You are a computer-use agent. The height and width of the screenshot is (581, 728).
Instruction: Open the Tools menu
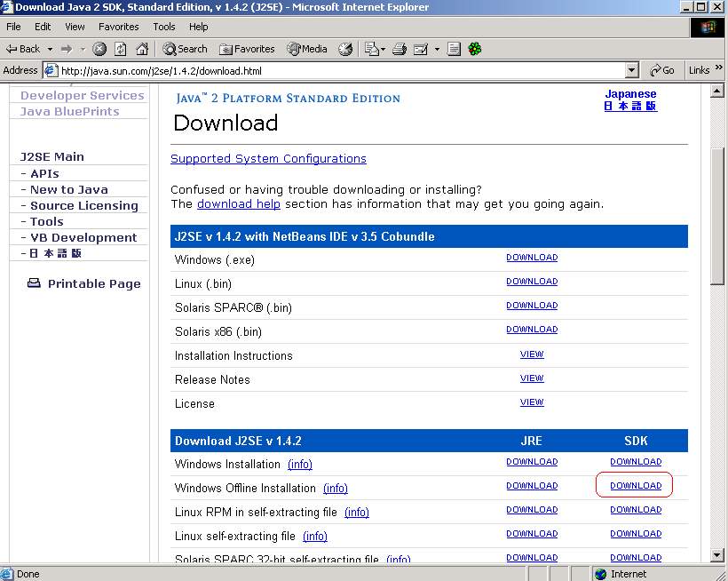tap(164, 27)
